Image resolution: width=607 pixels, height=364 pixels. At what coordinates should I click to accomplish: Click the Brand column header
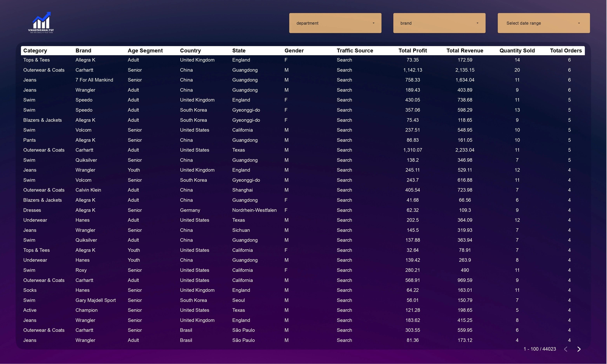[83, 50]
